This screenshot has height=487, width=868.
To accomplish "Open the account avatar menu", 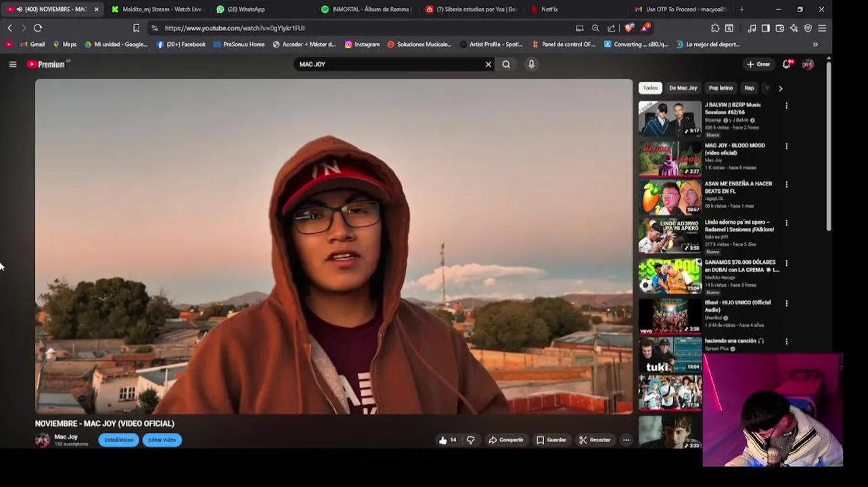I will [808, 64].
